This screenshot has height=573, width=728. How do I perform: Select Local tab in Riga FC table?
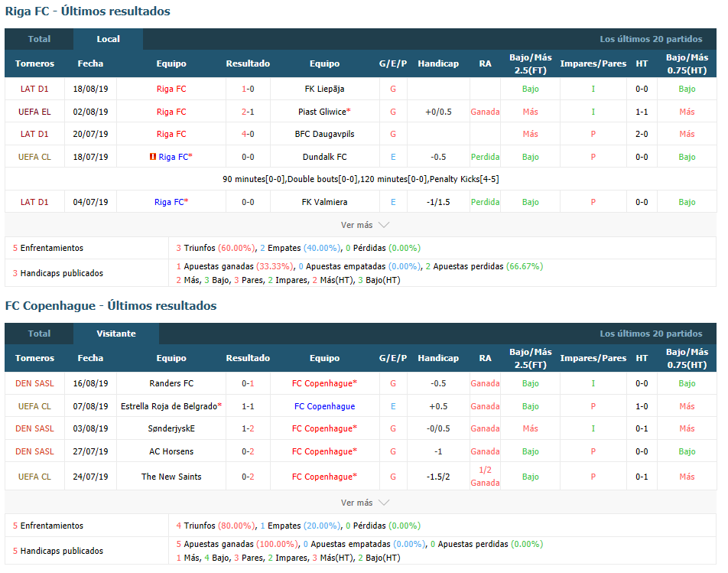point(108,39)
